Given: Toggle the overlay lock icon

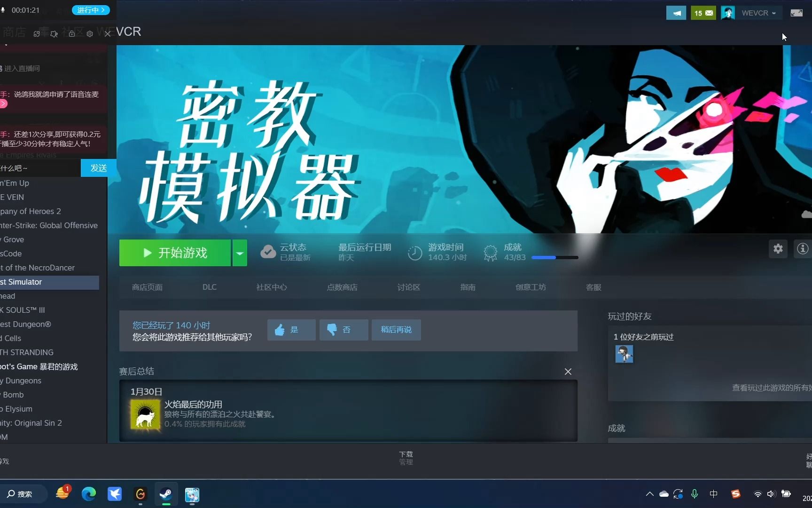Looking at the screenshot, I should pyautogui.click(x=72, y=34).
